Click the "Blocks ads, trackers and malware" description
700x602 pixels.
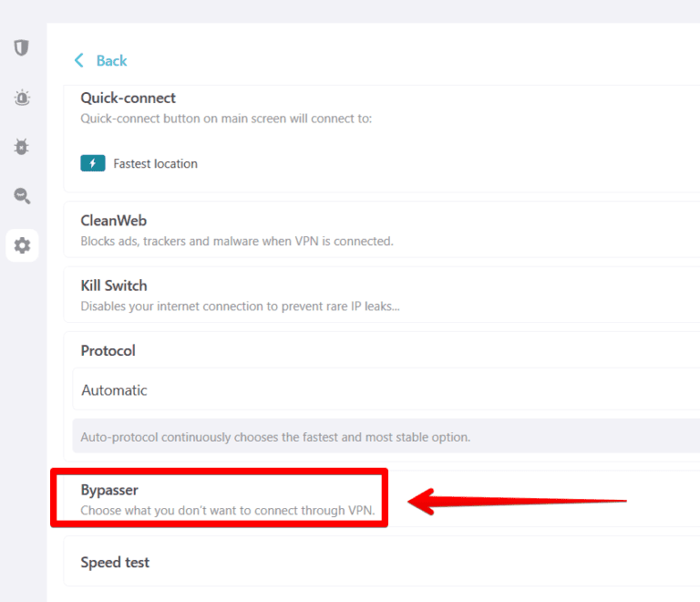pos(236,242)
